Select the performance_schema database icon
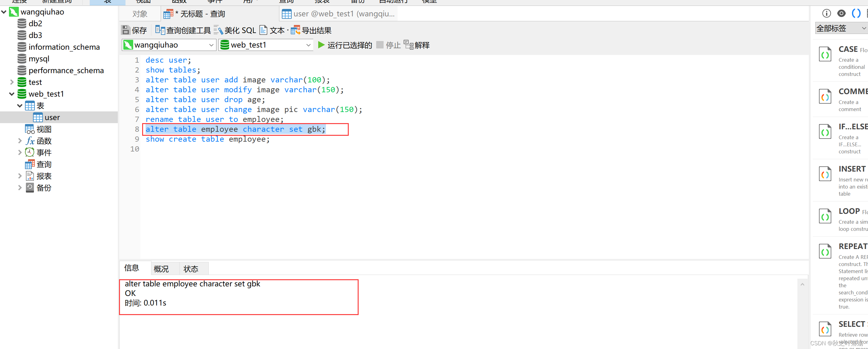This screenshot has height=349, width=868. 22,70
